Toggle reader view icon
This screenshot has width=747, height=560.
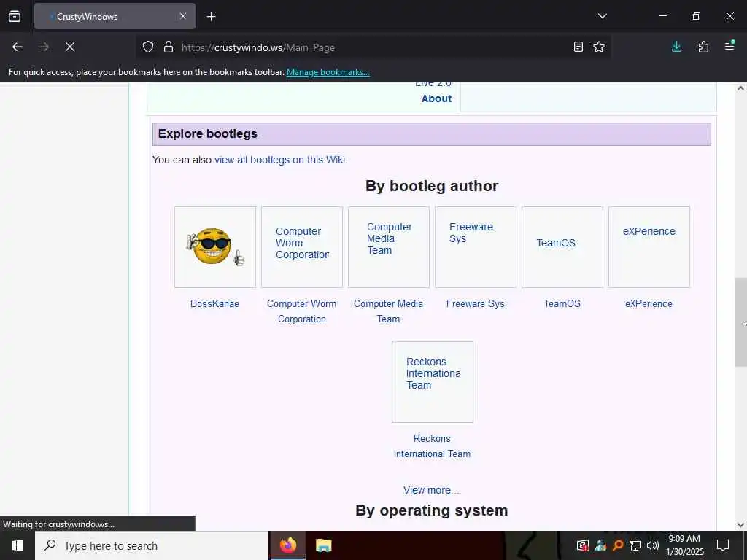coord(578,47)
